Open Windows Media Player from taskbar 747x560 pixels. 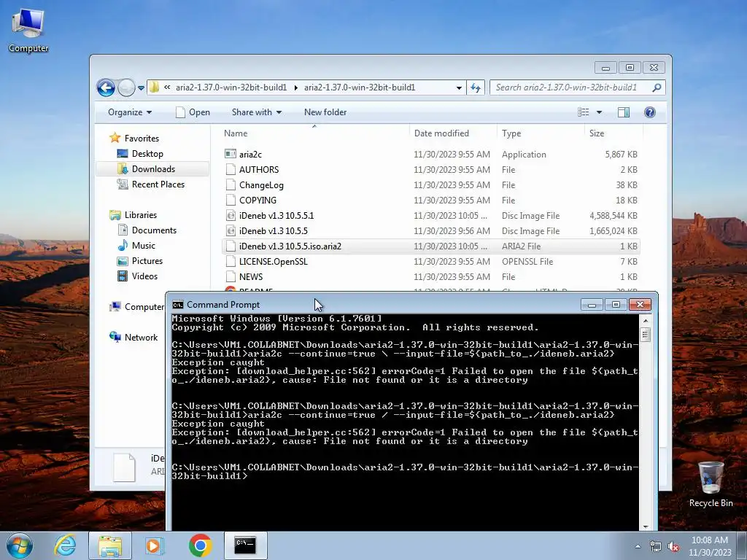tap(155, 545)
